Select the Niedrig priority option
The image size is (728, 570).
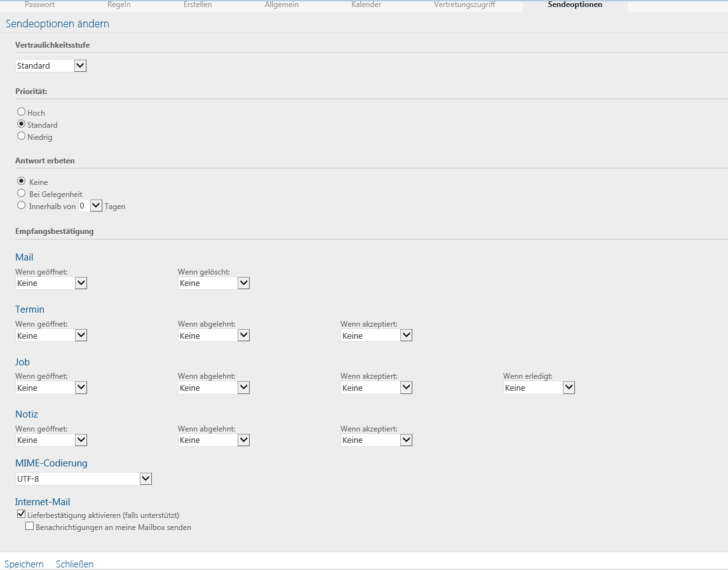(21, 137)
